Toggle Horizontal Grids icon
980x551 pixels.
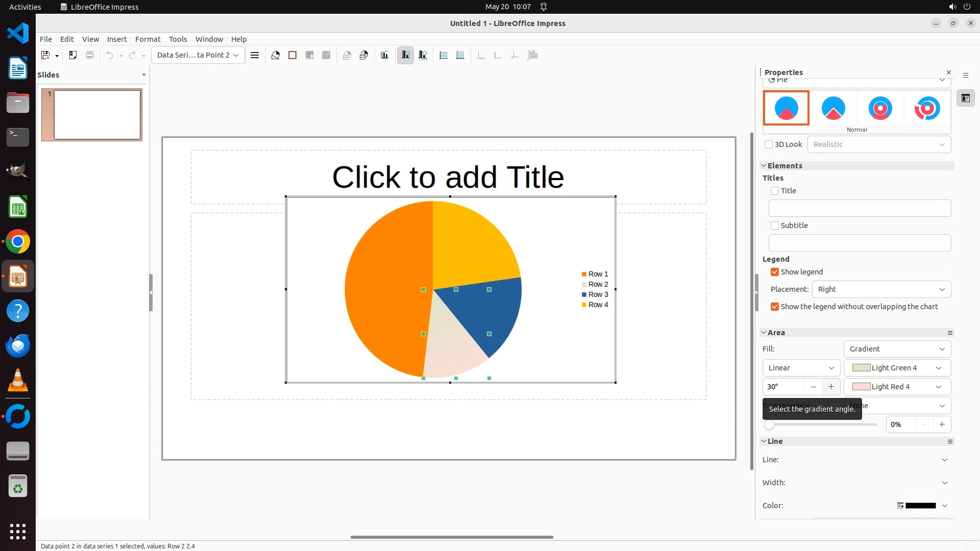click(x=444, y=55)
